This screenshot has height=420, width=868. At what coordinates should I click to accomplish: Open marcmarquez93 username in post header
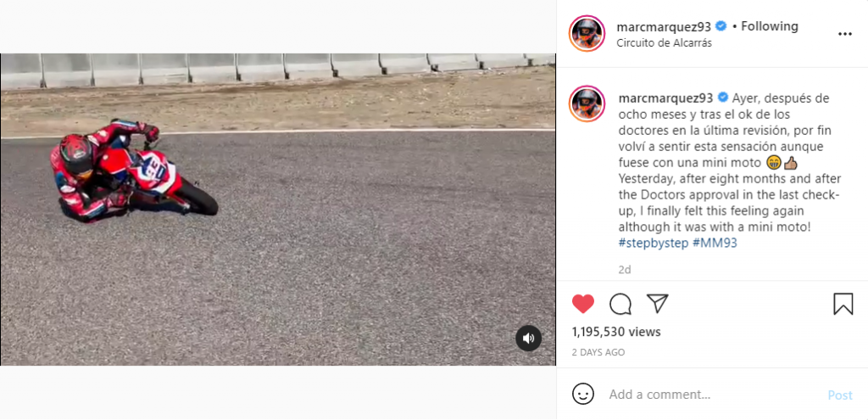tap(663, 26)
